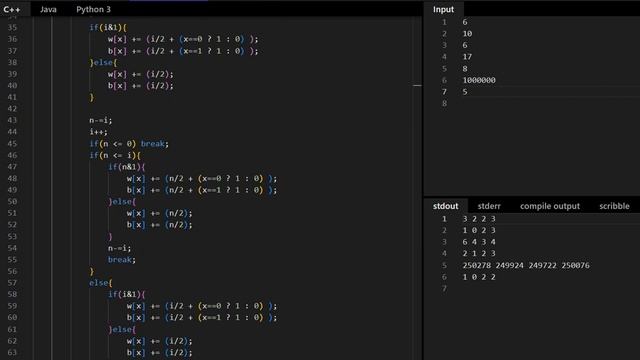Click stdout line '250278 249924 249722 250076'
640x360 pixels.
pyautogui.click(x=526, y=265)
